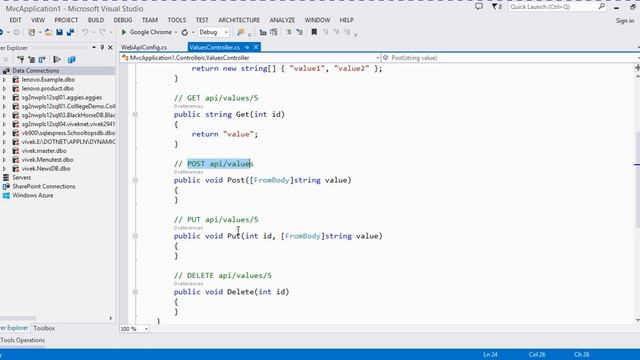Click the bookmark toggle icon in the toolbar
This screenshot has height=360, width=640.
314,32
